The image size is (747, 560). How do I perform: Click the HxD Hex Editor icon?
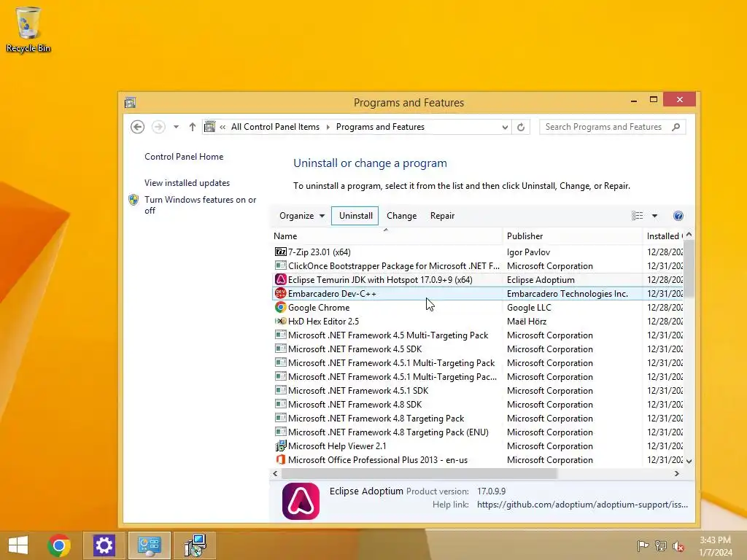[281, 321]
